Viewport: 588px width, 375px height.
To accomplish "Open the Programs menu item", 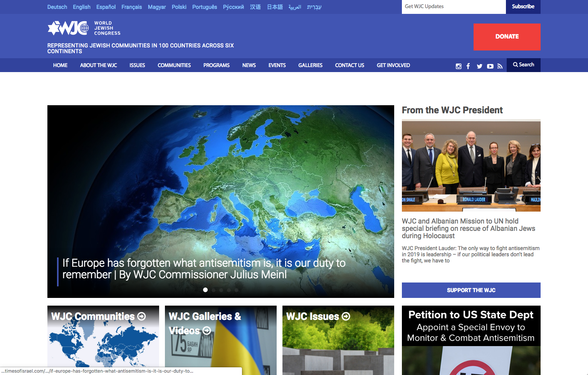I will tap(217, 65).
